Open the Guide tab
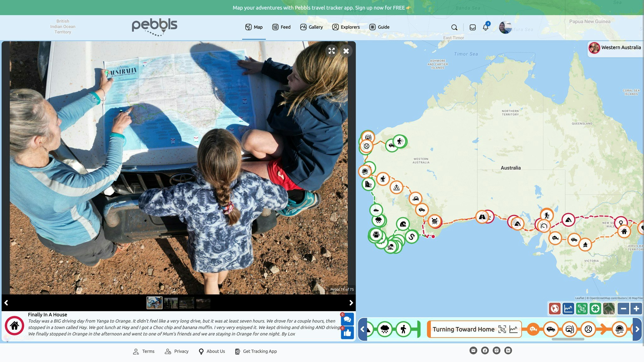Image resolution: width=644 pixels, height=362 pixels. tap(379, 27)
